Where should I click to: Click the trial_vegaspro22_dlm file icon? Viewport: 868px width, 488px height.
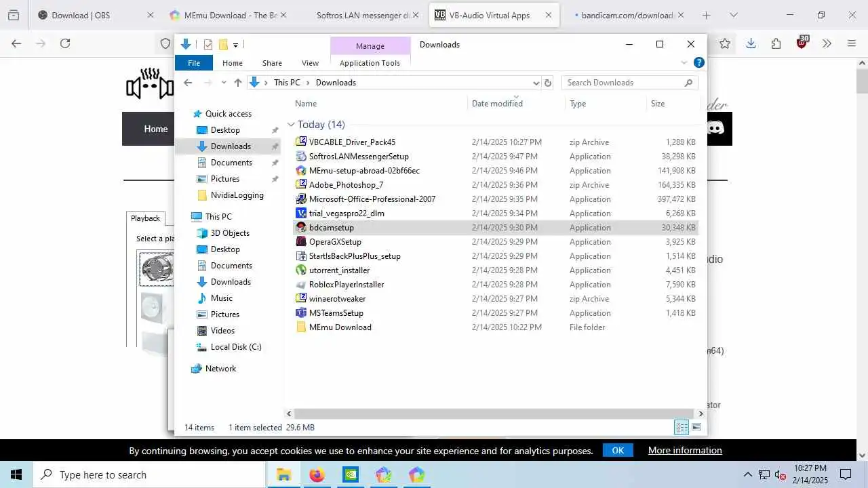(301, 213)
